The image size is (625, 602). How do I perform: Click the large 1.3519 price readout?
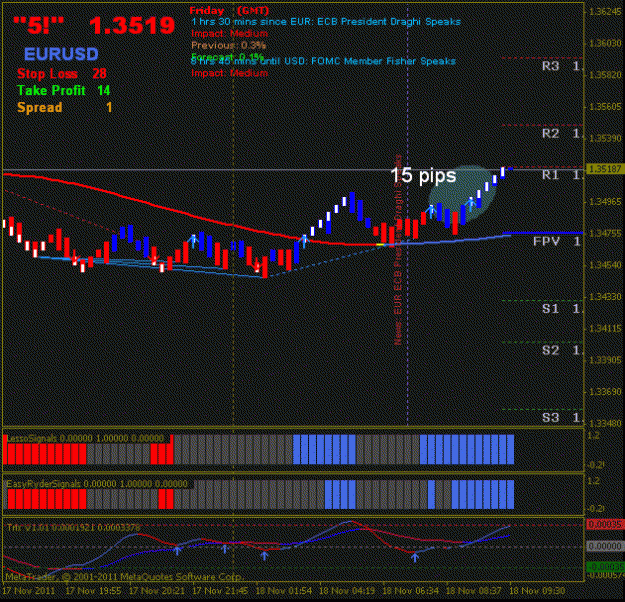(x=132, y=26)
